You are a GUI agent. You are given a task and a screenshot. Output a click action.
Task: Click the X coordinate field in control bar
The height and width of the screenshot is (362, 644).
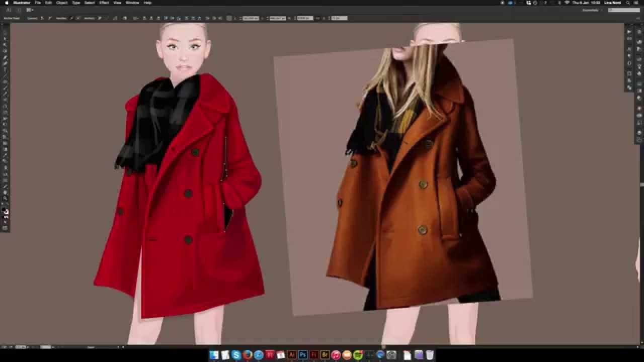point(251,18)
